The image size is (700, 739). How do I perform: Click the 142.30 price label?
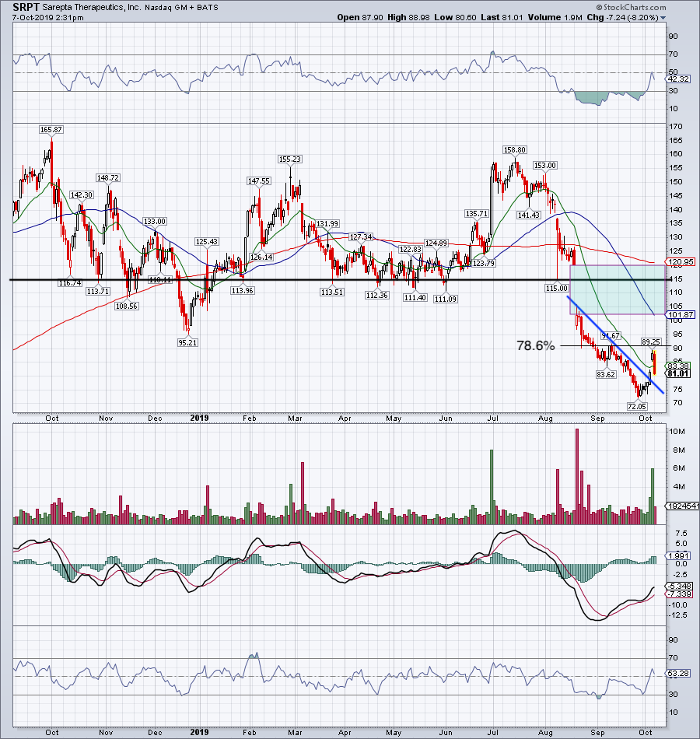pyautogui.click(x=81, y=194)
